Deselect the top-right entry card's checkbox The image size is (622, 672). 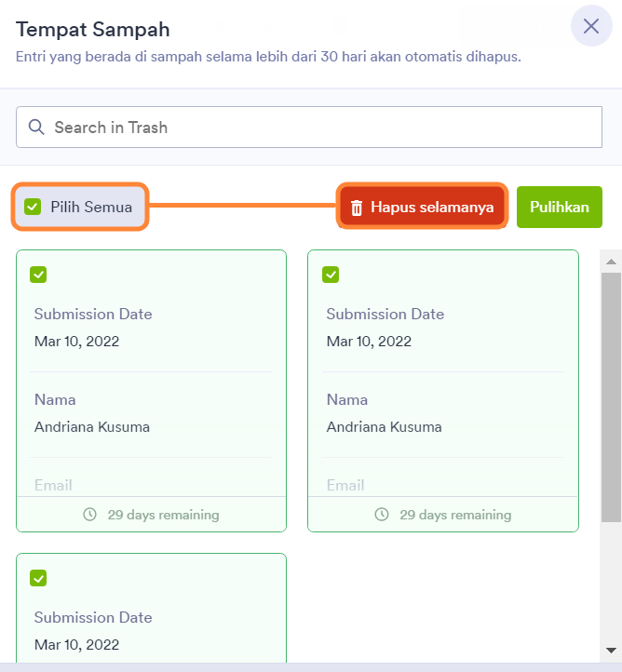click(331, 275)
